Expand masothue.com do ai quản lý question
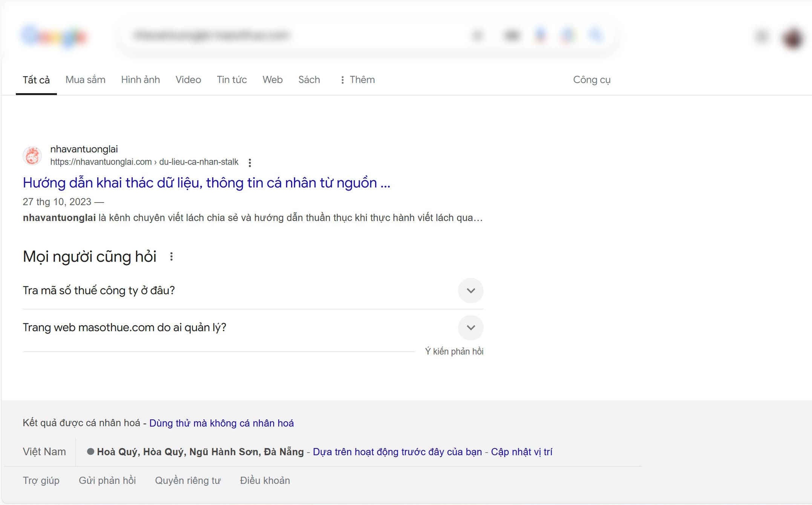This screenshot has width=812, height=505. pos(470,327)
